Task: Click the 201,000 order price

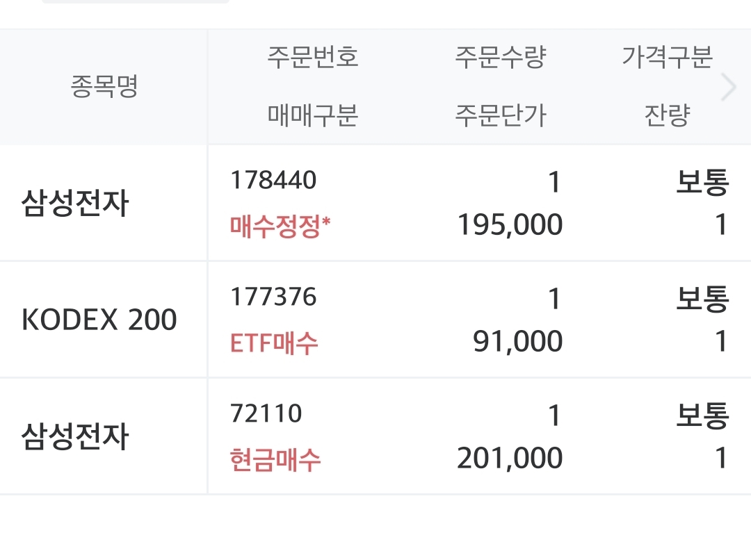Action: click(x=510, y=459)
